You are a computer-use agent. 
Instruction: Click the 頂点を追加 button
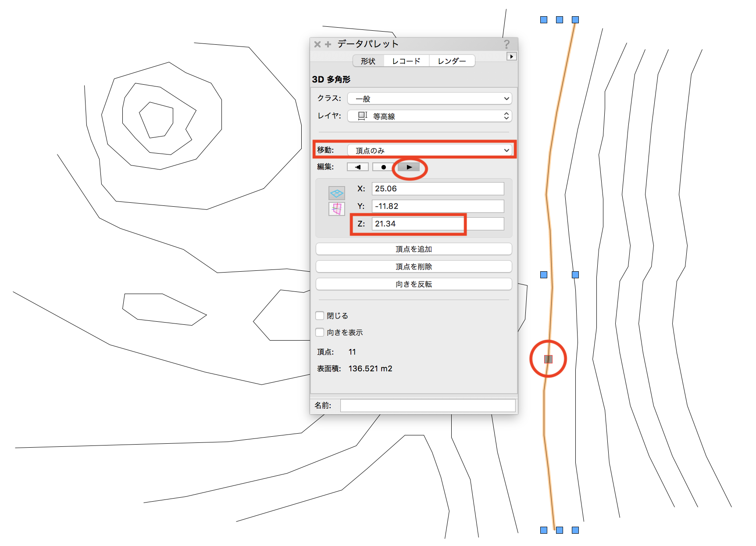pos(414,249)
